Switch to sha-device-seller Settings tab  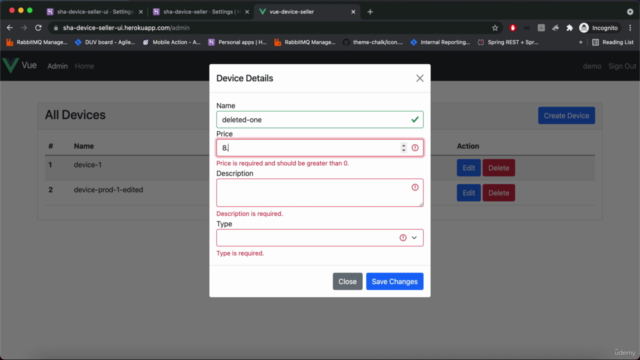[201, 12]
